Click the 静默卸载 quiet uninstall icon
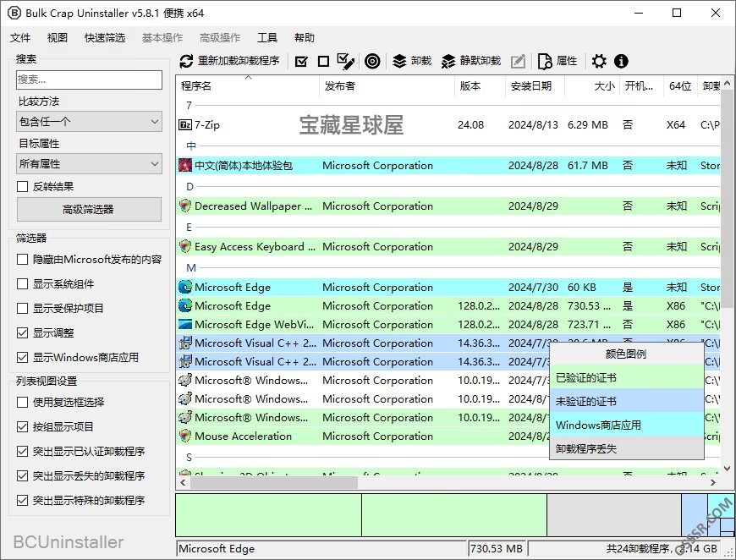Image resolution: width=736 pixels, height=560 pixels. pos(448,61)
